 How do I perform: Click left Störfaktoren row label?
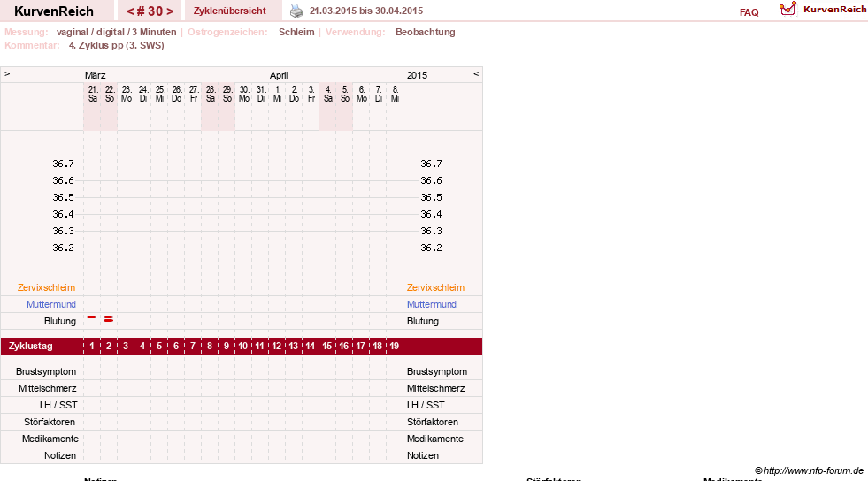50,422
